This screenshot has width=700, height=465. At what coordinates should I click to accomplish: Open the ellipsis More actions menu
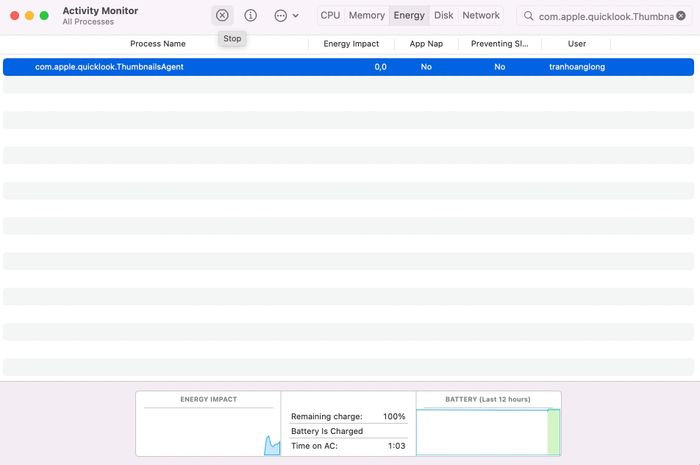(x=286, y=16)
